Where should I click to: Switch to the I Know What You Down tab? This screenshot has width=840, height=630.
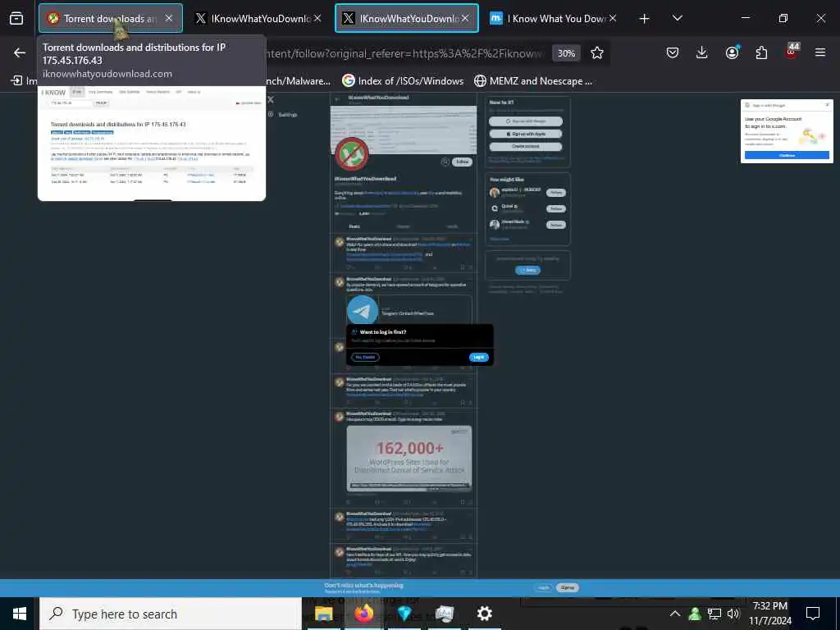554,18
